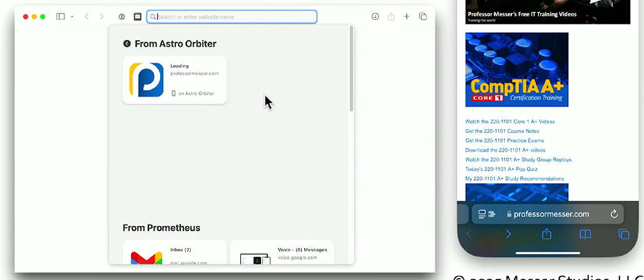644x280 pixels.
Task: Click the From Prometheus heading
Action: pyautogui.click(x=161, y=228)
